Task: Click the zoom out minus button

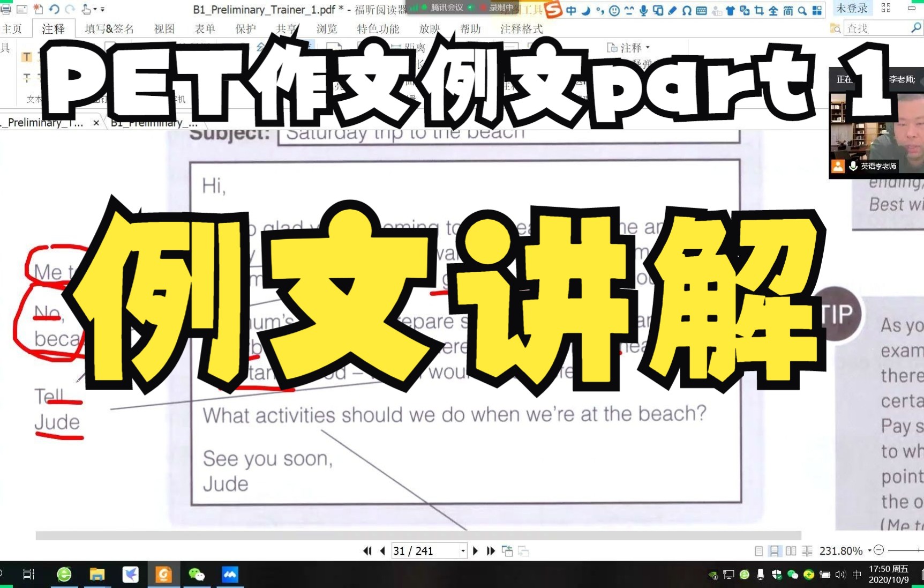Action: [x=879, y=550]
